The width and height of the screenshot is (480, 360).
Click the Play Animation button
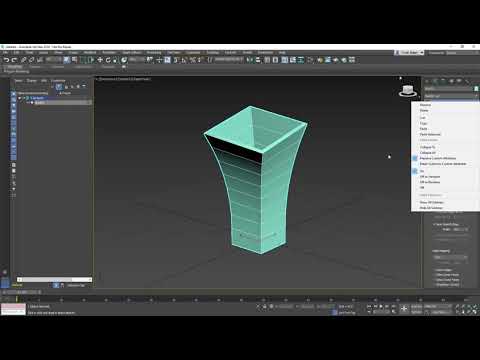tap(381, 306)
